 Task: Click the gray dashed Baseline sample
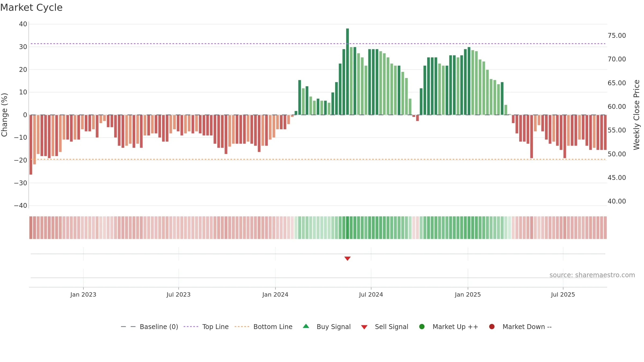[128, 327]
